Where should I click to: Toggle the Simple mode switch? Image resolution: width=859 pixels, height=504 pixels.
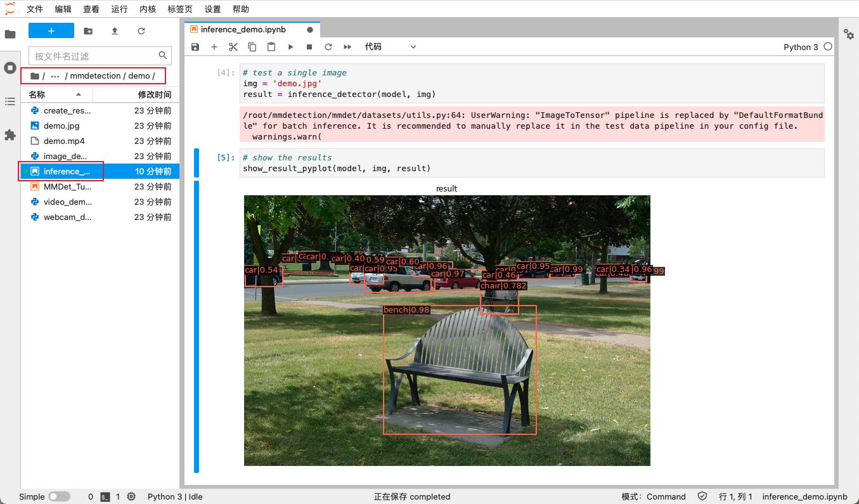point(60,496)
